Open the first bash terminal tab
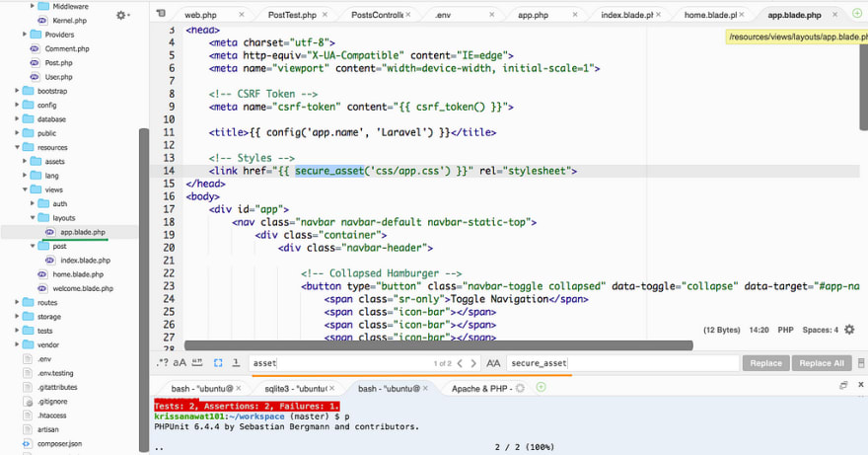868x455 pixels. tap(202, 389)
